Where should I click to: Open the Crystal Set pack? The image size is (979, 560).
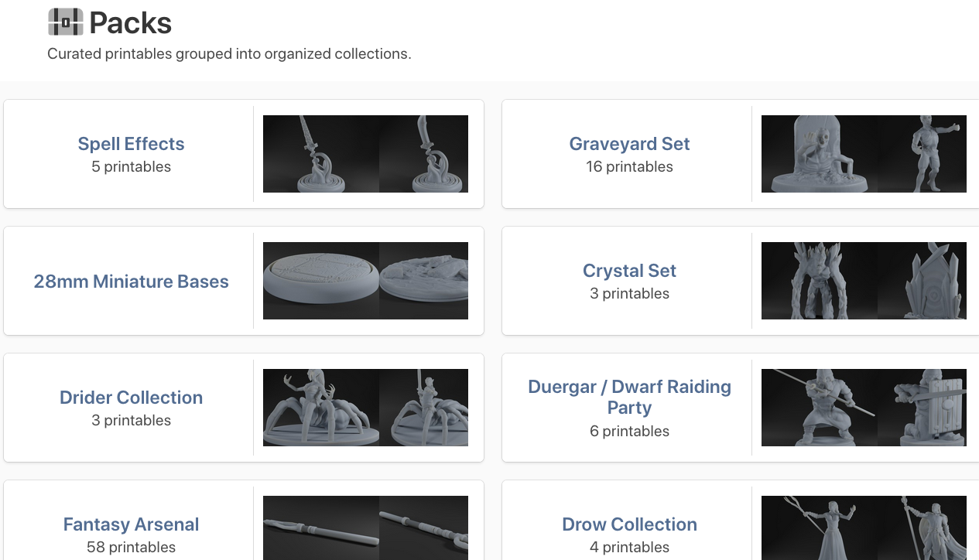pyautogui.click(x=629, y=271)
